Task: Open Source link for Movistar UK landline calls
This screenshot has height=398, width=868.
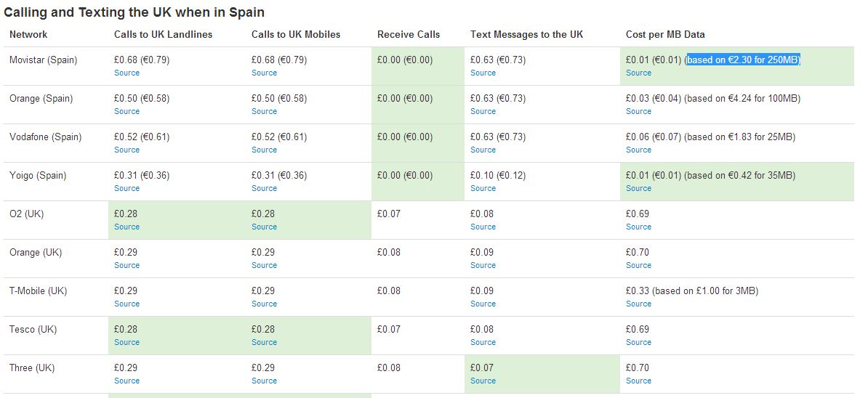Action: (x=126, y=73)
